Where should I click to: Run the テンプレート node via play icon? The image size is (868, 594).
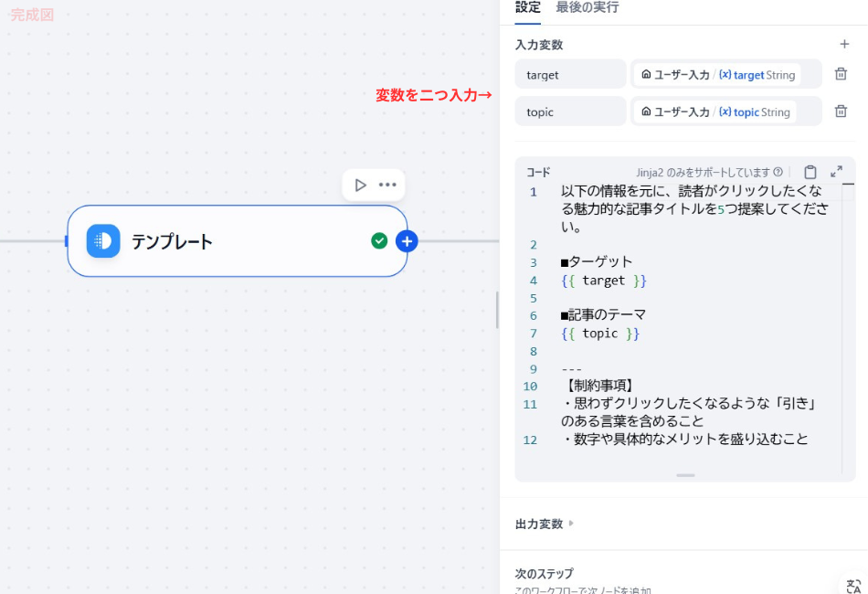click(360, 185)
